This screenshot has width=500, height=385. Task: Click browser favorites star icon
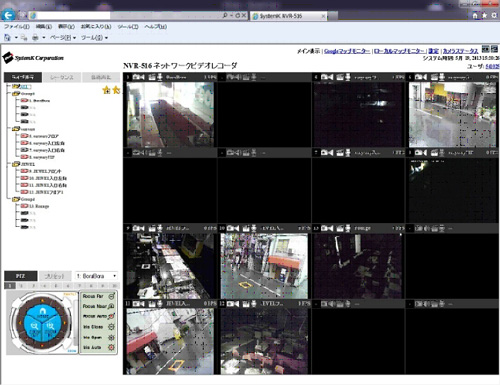coord(484,15)
